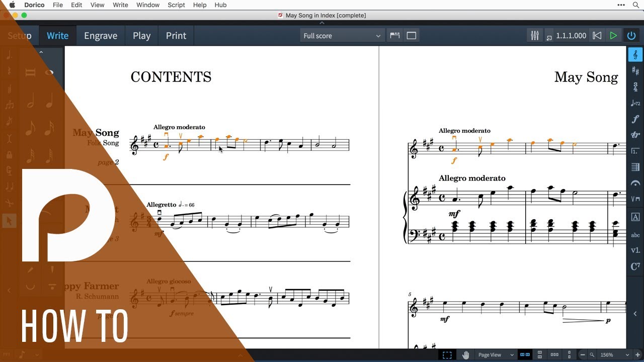Open the Apple menu

(x=12, y=5)
